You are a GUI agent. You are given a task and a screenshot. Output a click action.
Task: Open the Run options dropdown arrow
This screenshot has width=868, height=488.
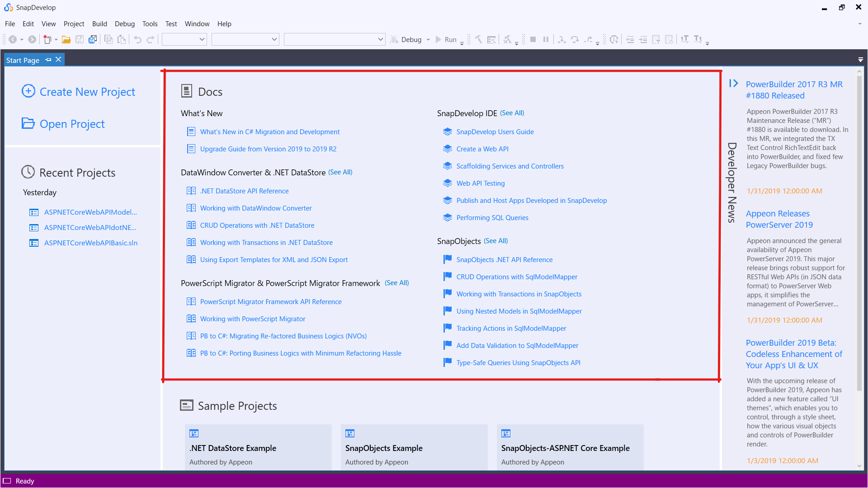point(462,41)
